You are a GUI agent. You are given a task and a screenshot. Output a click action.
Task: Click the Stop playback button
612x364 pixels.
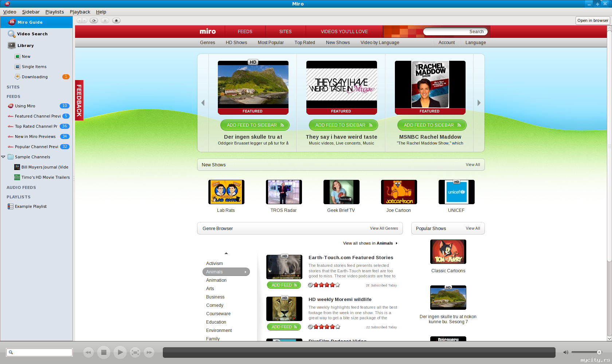click(x=104, y=352)
